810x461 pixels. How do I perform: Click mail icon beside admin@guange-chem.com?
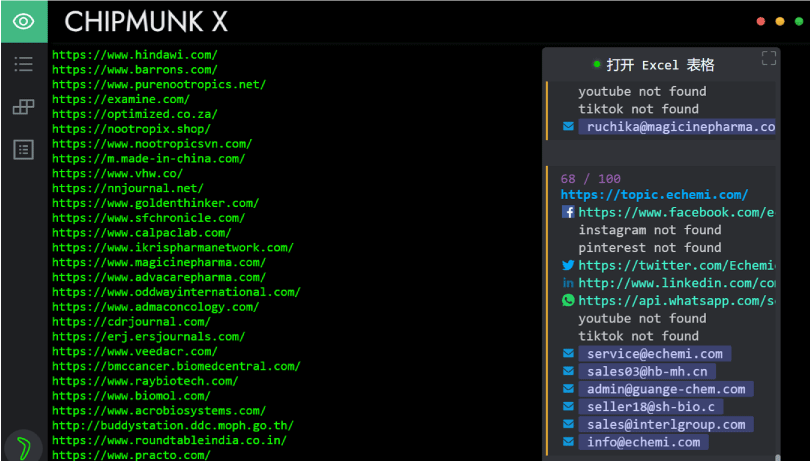(x=568, y=389)
